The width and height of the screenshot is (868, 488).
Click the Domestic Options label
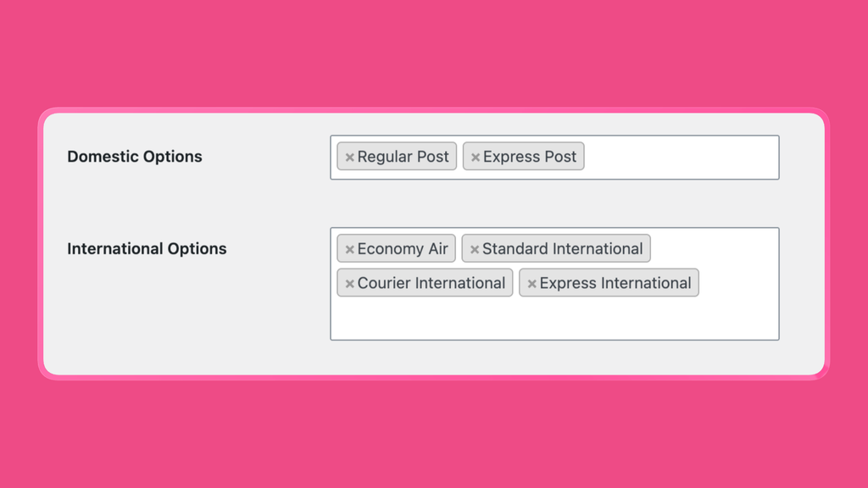135,157
